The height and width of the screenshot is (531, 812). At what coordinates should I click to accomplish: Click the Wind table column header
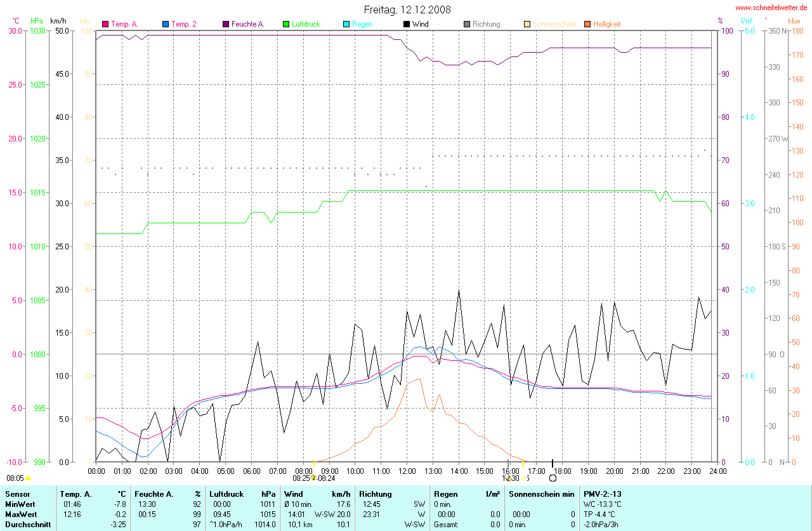[x=294, y=494]
